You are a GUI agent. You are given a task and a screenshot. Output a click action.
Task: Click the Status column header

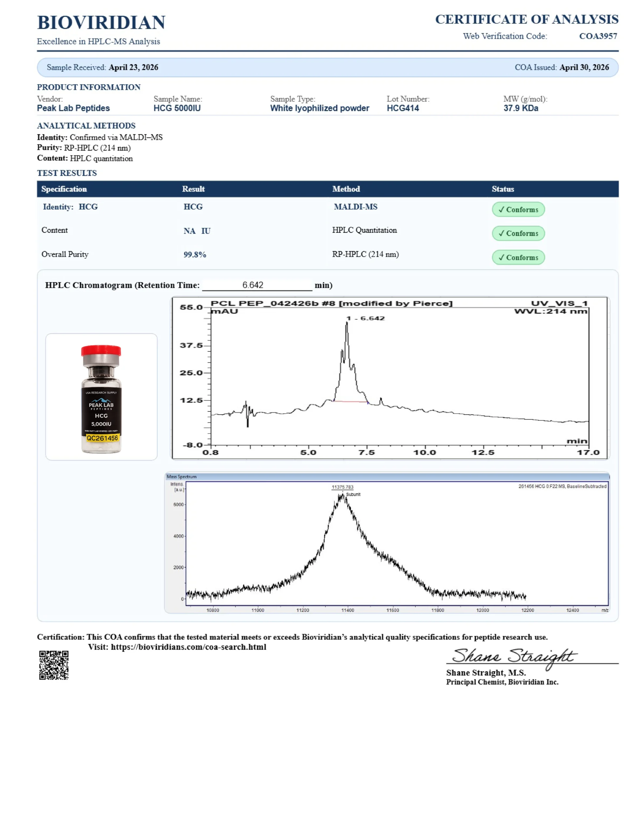(503, 189)
